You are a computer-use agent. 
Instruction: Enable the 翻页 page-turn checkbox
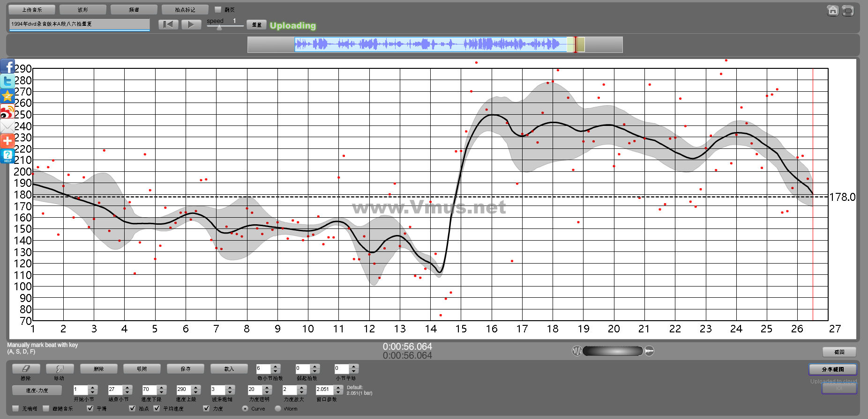218,9
